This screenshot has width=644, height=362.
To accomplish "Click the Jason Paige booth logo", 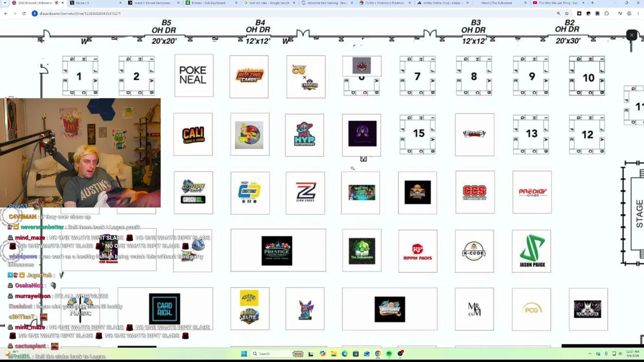I will point(531,250).
